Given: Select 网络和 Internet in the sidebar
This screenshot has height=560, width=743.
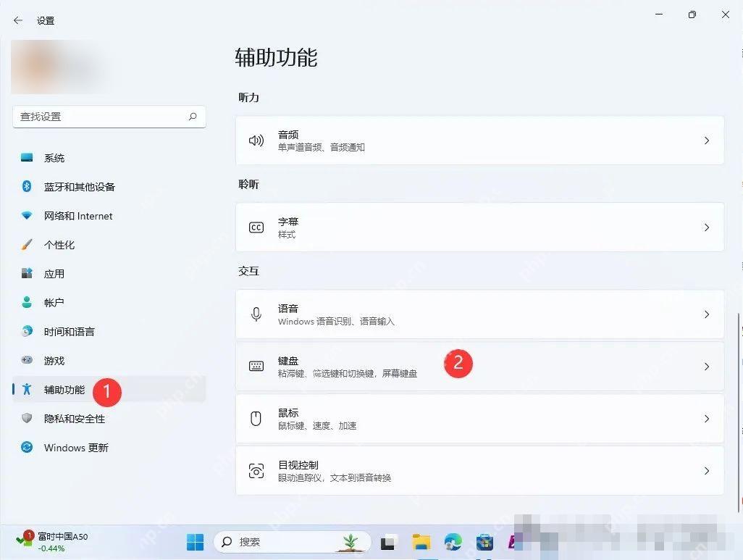Looking at the screenshot, I should click(109, 216).
